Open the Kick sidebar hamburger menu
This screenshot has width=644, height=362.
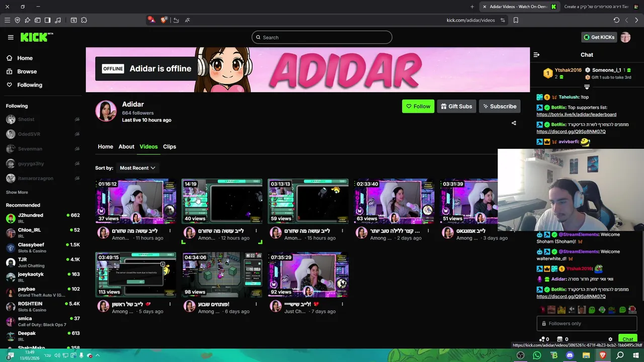[11, 37]
